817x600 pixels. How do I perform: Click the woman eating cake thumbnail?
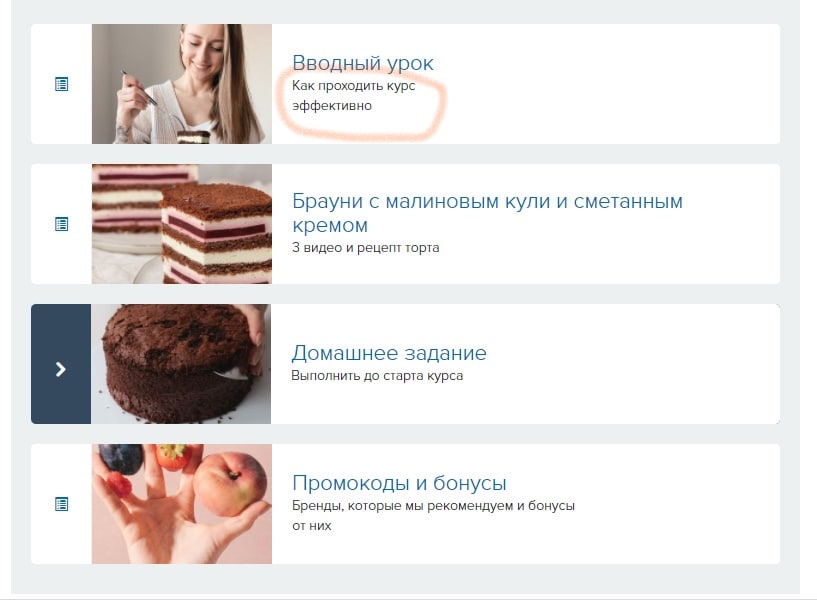tap(182, 84)
